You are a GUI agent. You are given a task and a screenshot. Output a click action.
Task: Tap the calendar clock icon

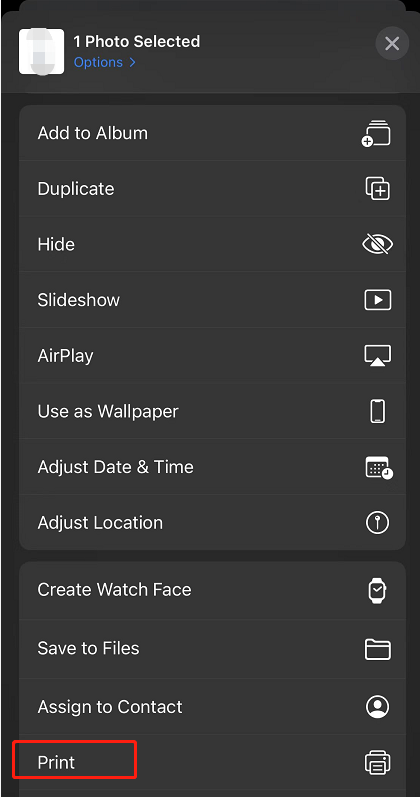pyautogui.click(x=379, y=467)
